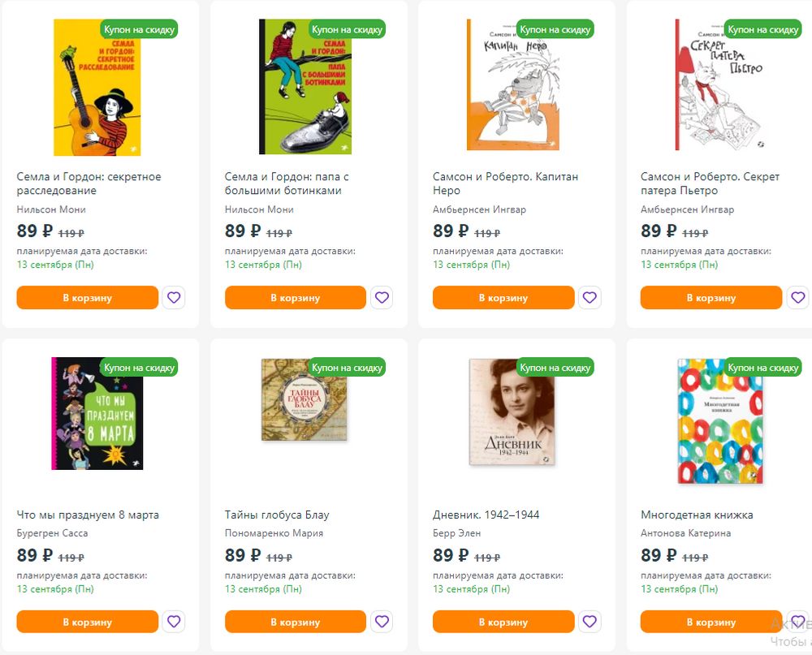This screenshot has height=655, width=812.
Task: Add 'Секрет патера Пьетро' to wishlist heart
Action: click(x=797, y=298)
